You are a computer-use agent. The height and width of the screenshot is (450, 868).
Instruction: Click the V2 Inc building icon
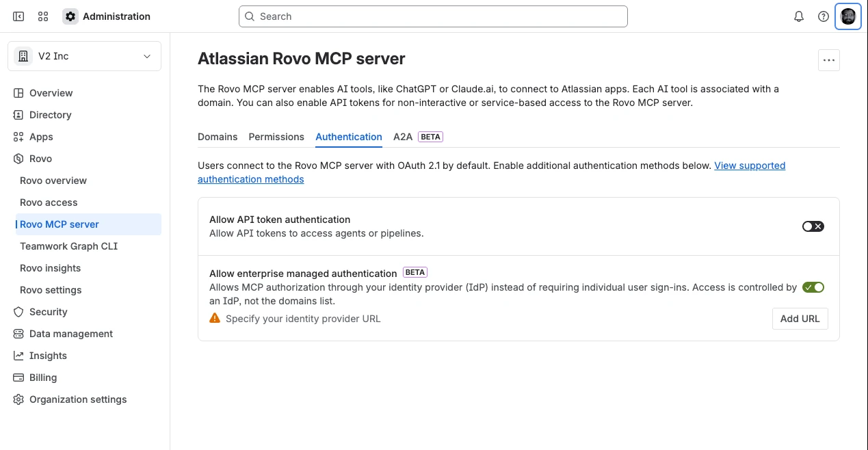(23, 56)
